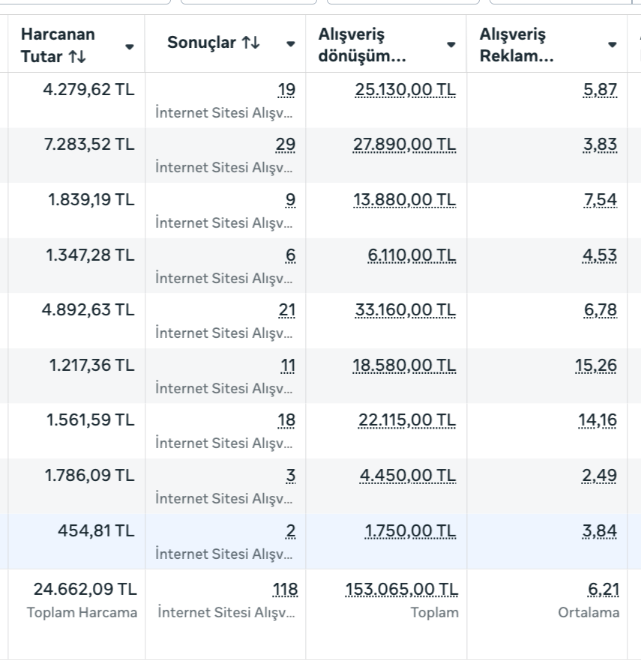Open the Alışveriş dönüşüm column dropdown arrow
641x672 pixels.
(451, 44)
